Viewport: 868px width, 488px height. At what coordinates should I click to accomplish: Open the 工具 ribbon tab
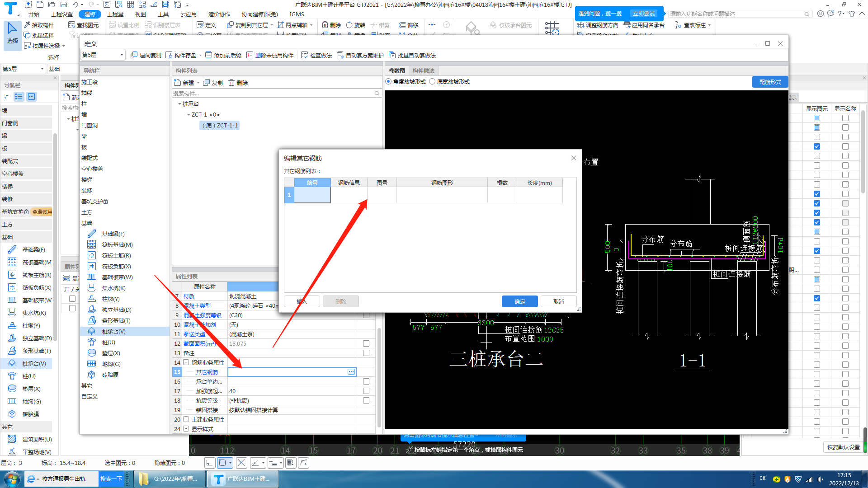pyautogui.click(x=163, y=14)
